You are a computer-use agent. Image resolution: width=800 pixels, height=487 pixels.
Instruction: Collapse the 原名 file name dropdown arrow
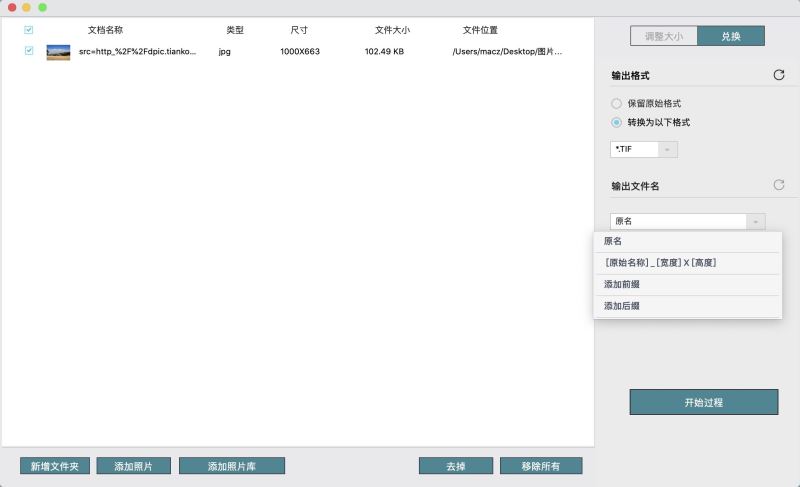(x=756, y=221)
